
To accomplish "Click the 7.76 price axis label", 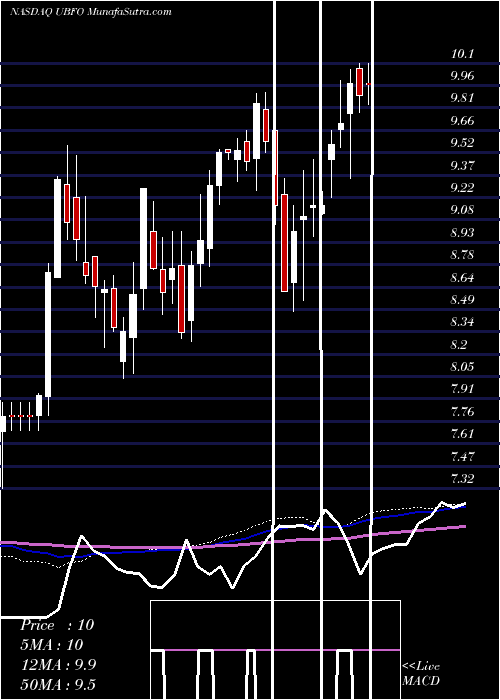I will click(x=462, y=412).
